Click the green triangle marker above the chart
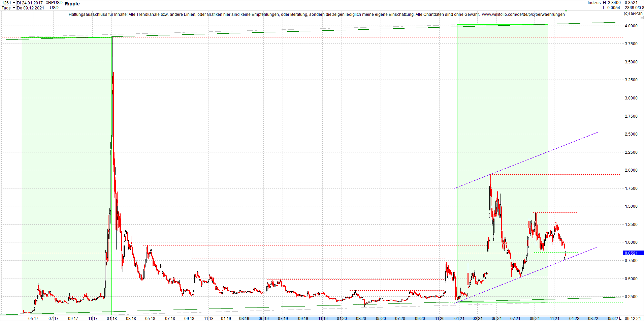Image resolution: width=644 pixels, height=321 pixels. click(566, 11)
